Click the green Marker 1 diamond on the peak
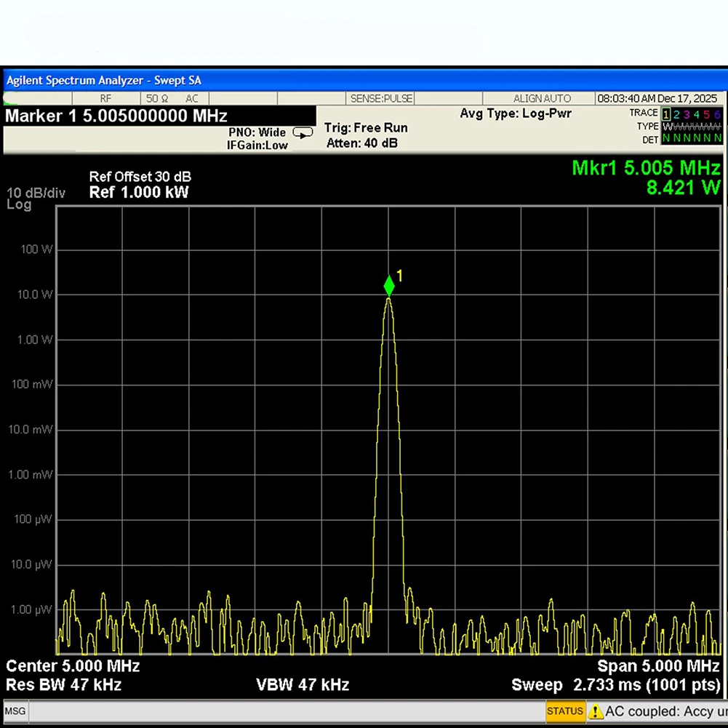This screenshot has width=728, height=728. point(389,286)
